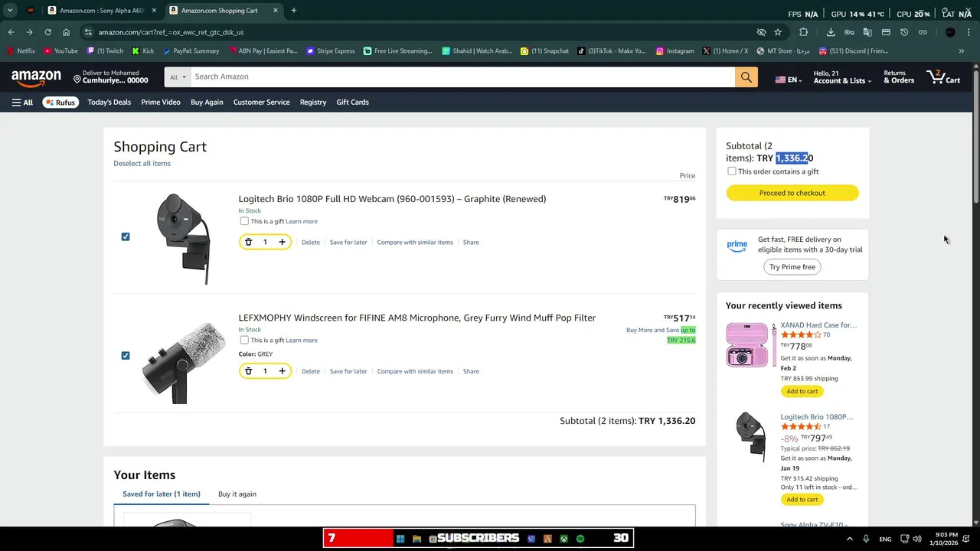
Task: Open the cart icon in header
Action: (943, 77)
